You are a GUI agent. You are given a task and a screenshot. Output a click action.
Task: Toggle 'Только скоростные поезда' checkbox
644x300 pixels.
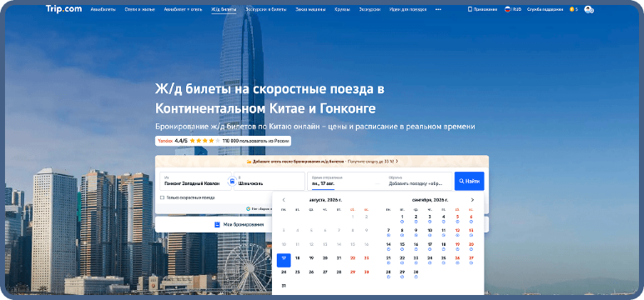pos(162,197)
